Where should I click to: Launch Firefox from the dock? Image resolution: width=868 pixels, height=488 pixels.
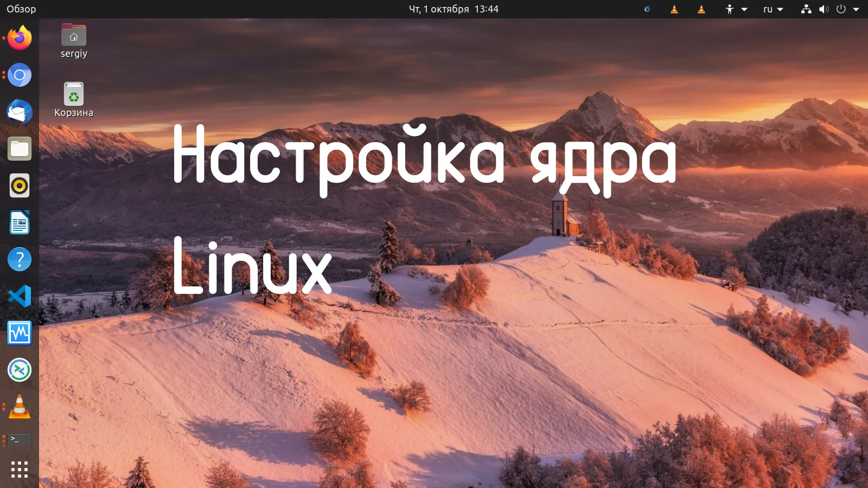click(20, 38)
